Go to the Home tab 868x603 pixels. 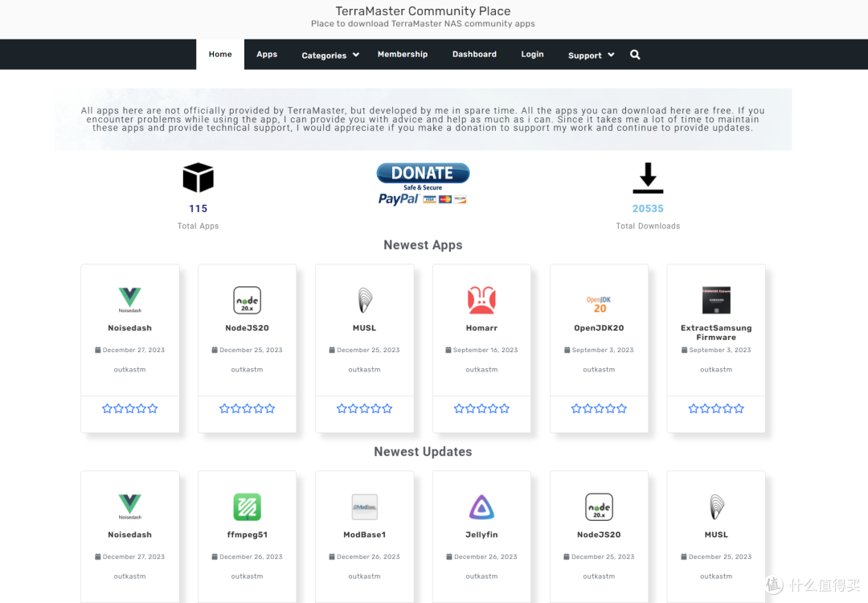pos(220,54)
